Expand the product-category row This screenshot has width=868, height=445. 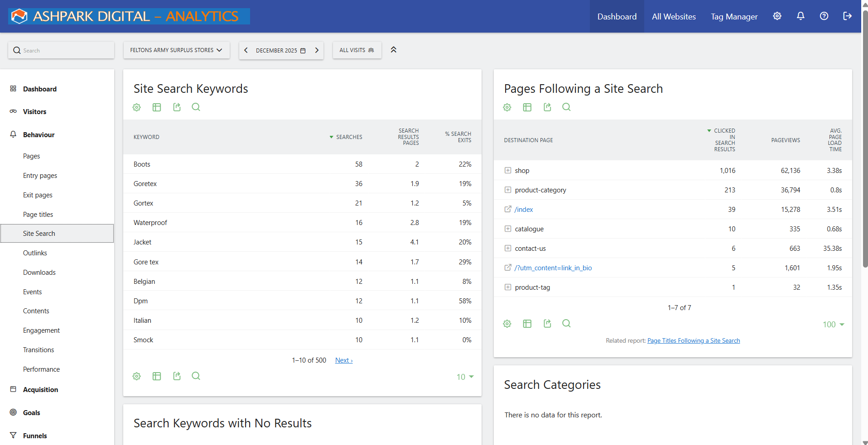(x=507, y=190)
